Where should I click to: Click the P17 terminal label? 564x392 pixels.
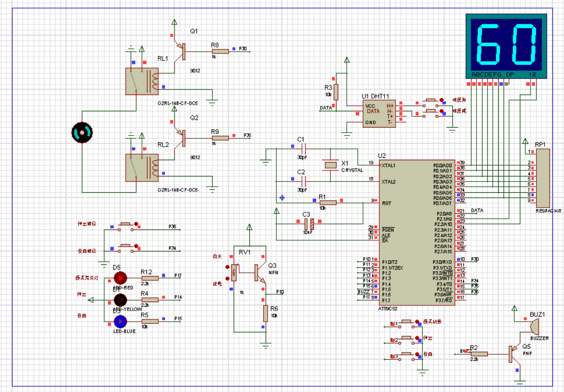point(178,275)
